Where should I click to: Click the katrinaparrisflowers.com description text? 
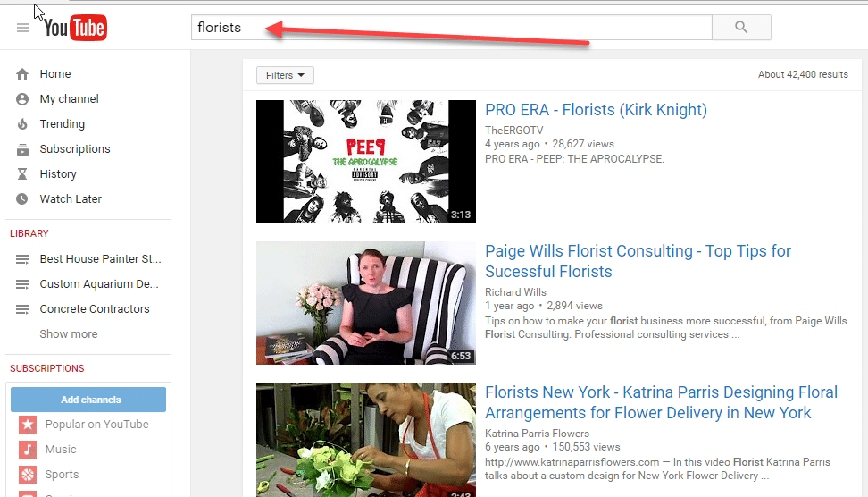click(657, 468)
